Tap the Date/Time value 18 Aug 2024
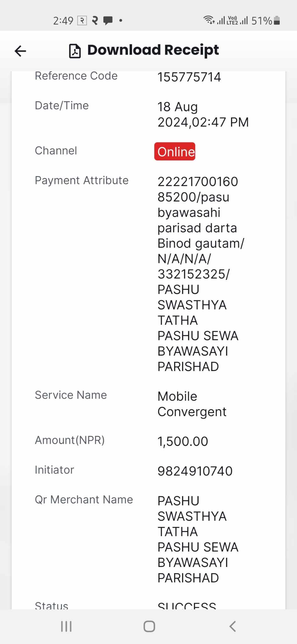 point(203,114)
